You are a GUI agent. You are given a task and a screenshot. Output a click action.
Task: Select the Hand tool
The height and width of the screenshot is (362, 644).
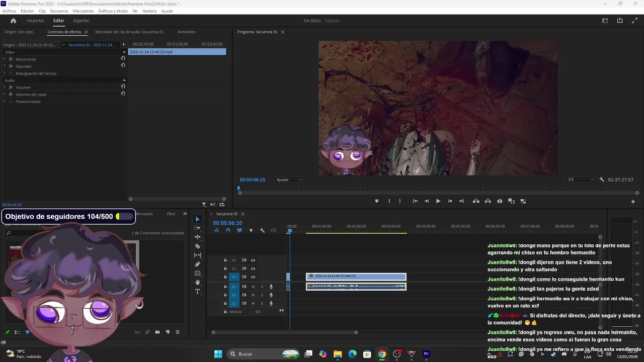pos(197,283)
